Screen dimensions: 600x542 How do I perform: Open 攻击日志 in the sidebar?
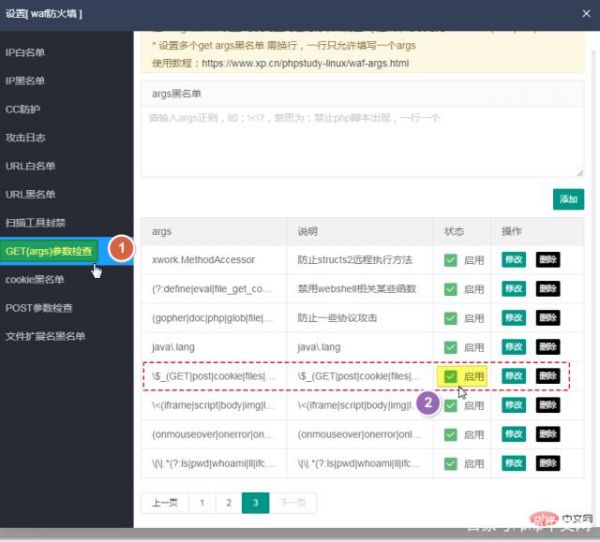(x=25, y=137)
